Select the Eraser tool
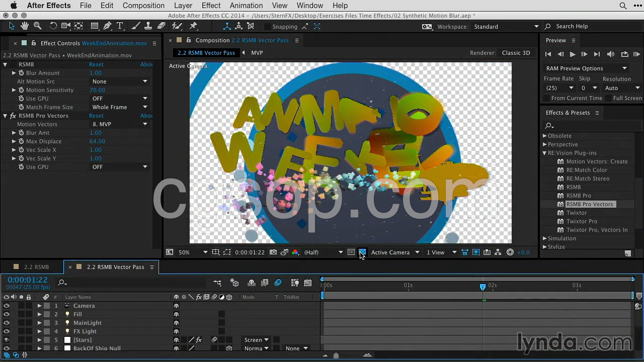644x362 pixels. (x=162, y=26)
